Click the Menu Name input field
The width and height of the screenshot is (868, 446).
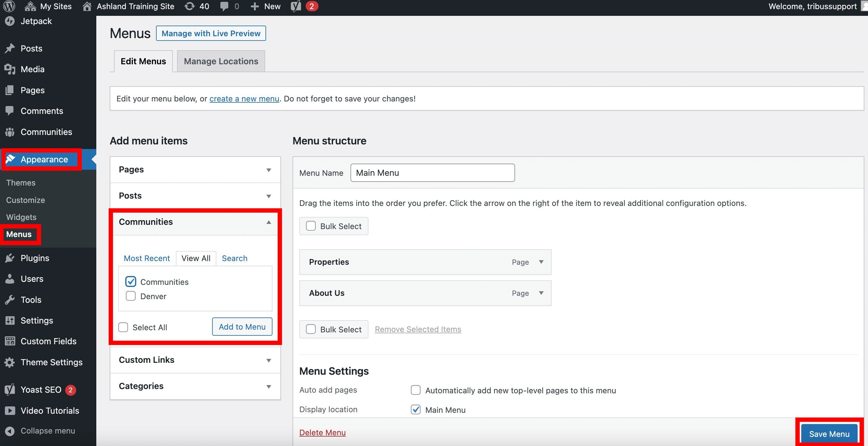[433, 172]
